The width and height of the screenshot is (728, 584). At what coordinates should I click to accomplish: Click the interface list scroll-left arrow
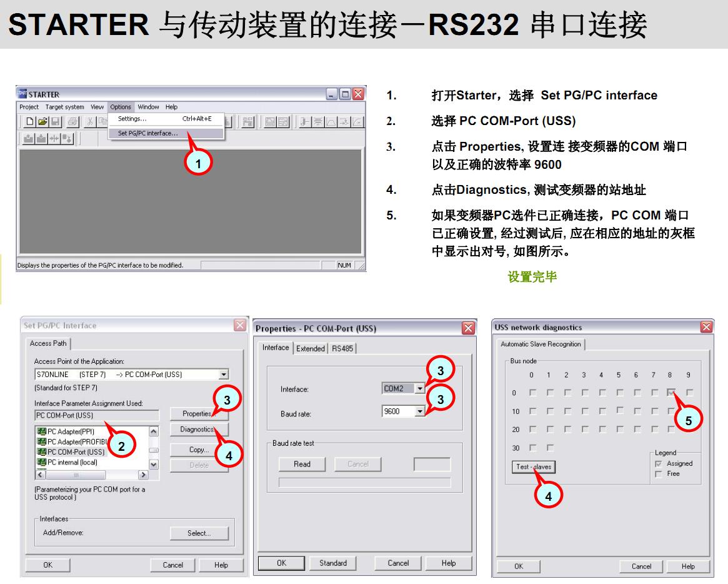click(41, 475)
